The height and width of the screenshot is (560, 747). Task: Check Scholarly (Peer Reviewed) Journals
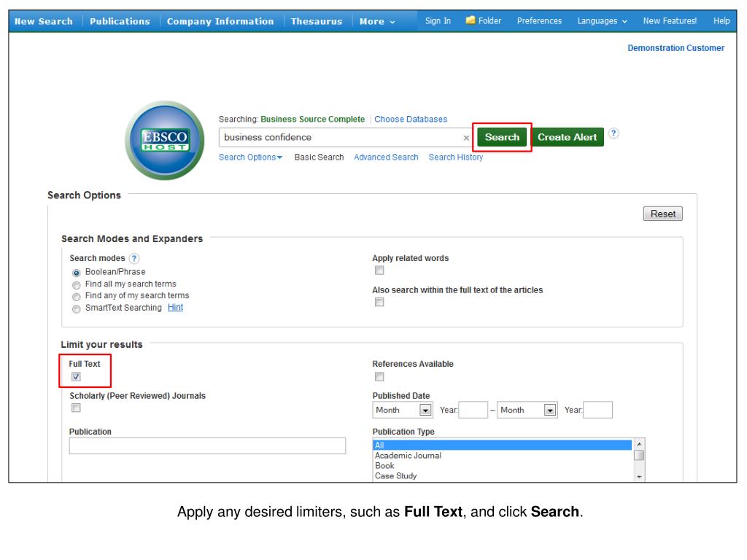(76, 408)
